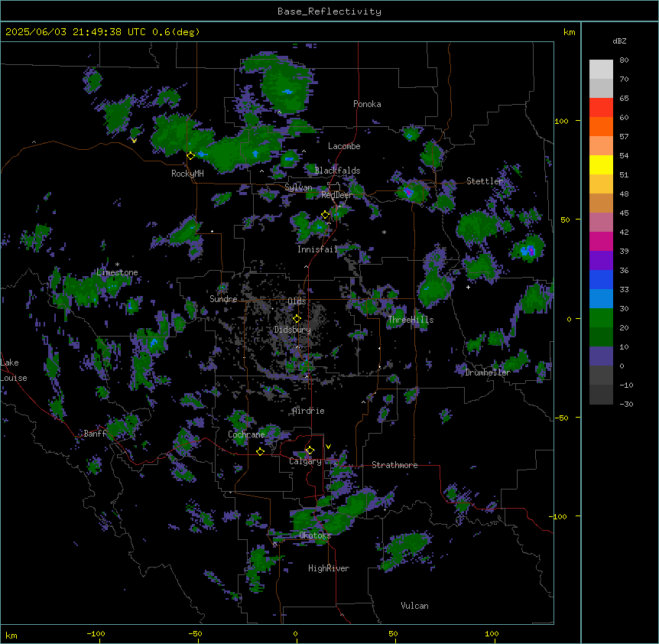Click the RedDeer city label
Viewport: 659px width, 644px height.
click(337, 195)
